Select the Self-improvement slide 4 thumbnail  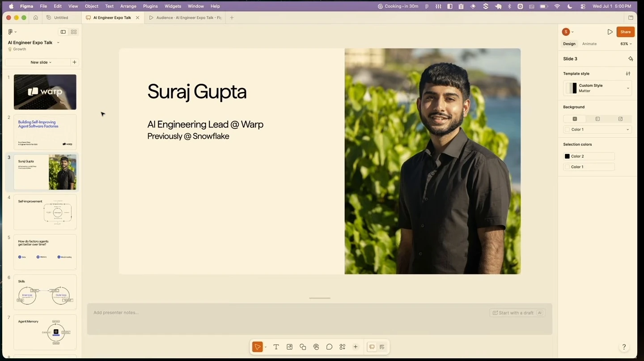pos(45,212)
